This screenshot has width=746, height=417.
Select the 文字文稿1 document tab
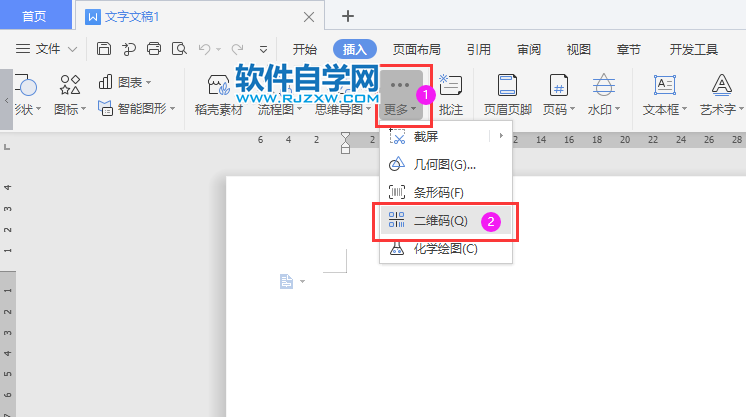click(131, 17)
